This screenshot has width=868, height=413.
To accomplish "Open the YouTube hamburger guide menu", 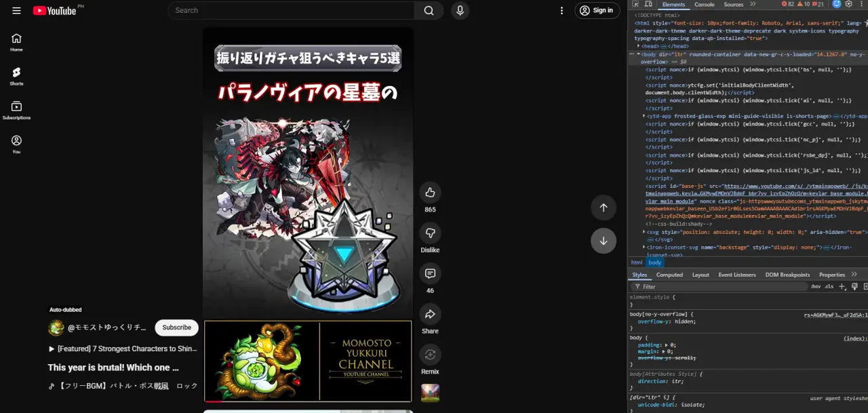I will coord(16,10).
